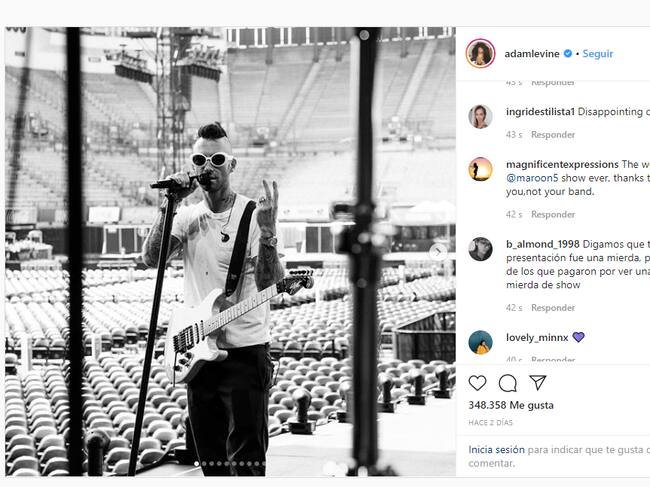Screen dimensions: 650x487
Task: Click ingridestilista1's avatar
Action: pyautogui.click(x=480, y=116)
